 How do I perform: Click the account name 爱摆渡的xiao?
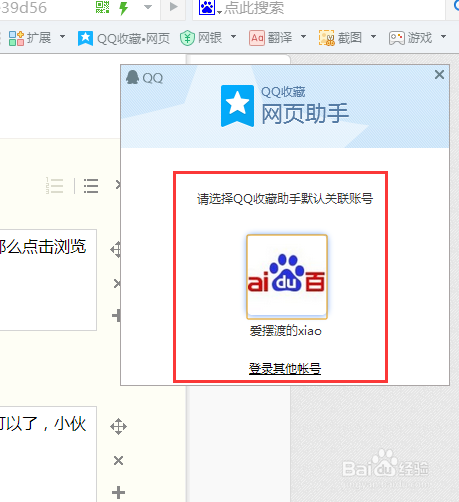[x=286, y=331]
